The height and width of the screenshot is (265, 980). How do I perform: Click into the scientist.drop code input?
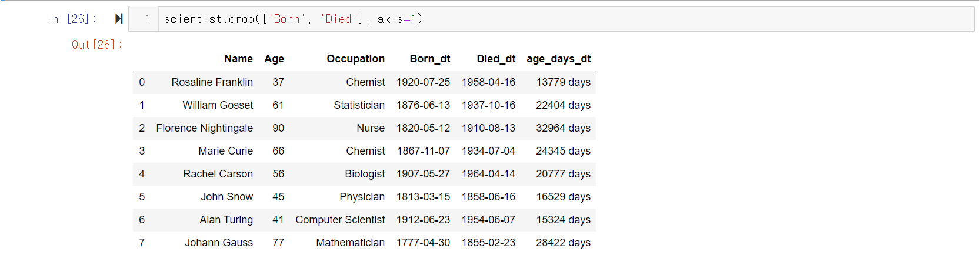(566, 19)
